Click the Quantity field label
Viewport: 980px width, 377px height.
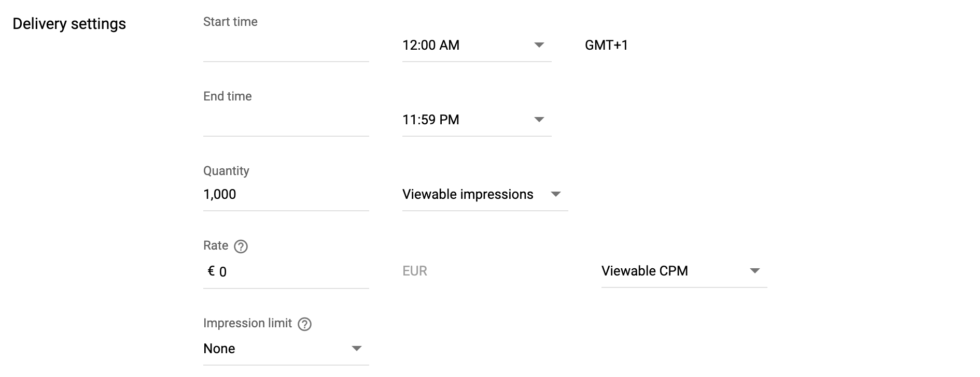tap(226, 171)
